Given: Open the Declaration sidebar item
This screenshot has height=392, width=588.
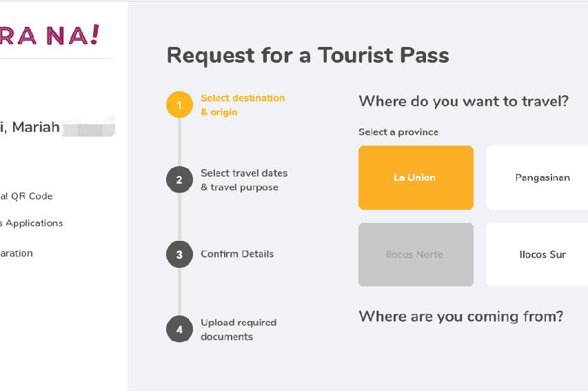Looking at the screenshot, I should coord(17,253).
